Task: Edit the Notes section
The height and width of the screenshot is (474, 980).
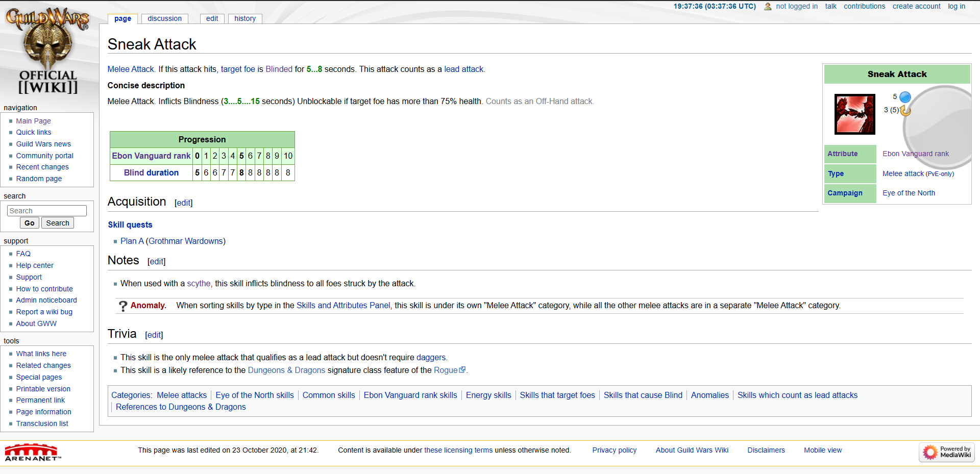Action: coord(156,261)
